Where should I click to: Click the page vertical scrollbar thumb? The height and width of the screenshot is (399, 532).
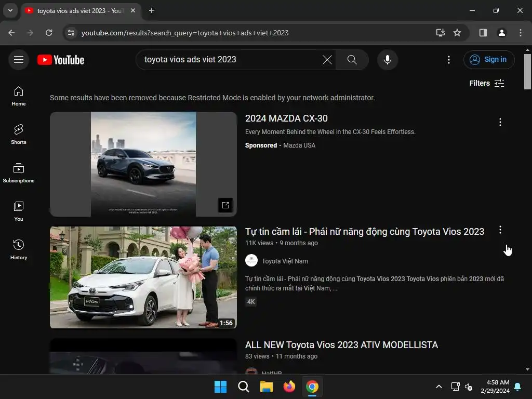coord(527,71)
